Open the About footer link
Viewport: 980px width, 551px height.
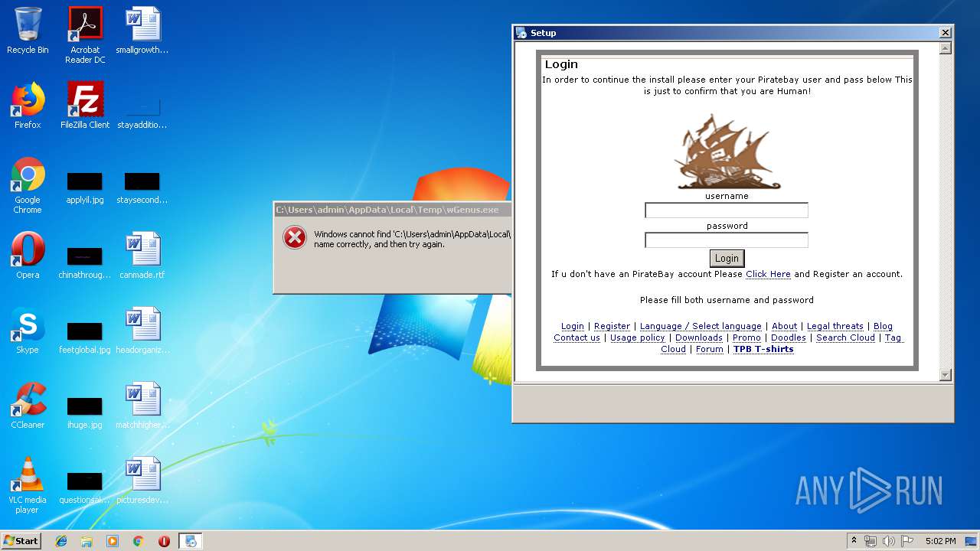784,326
